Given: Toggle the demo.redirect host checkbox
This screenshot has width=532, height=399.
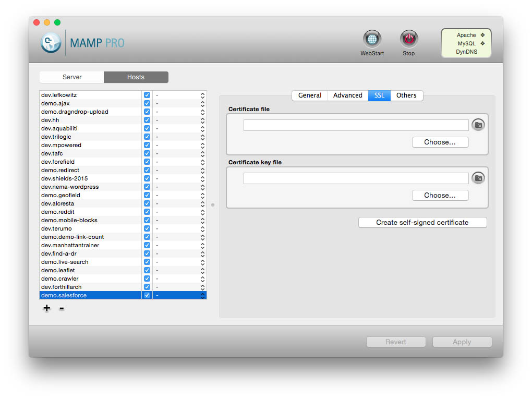Looking at the screenshot, I should pos(147,170).
